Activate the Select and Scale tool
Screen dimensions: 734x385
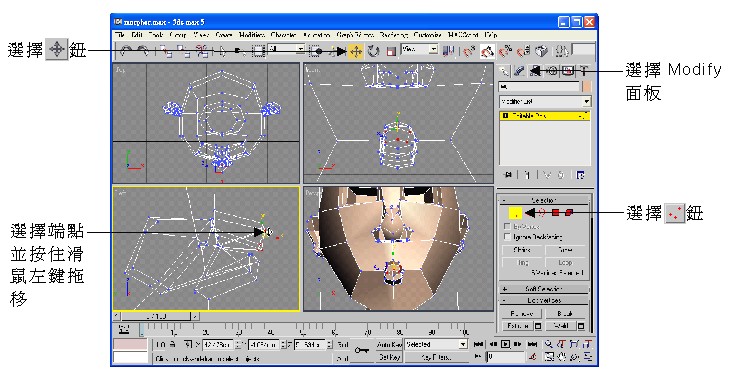point(391,51)
